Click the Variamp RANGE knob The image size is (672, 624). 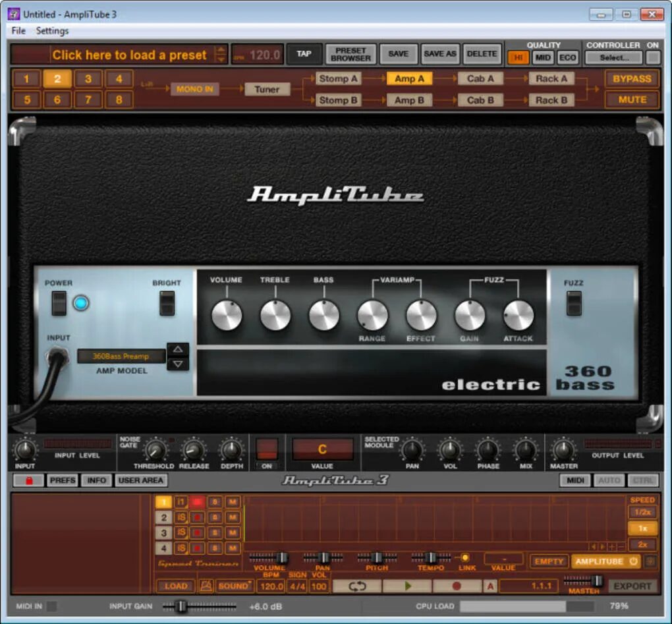[372, 315]
